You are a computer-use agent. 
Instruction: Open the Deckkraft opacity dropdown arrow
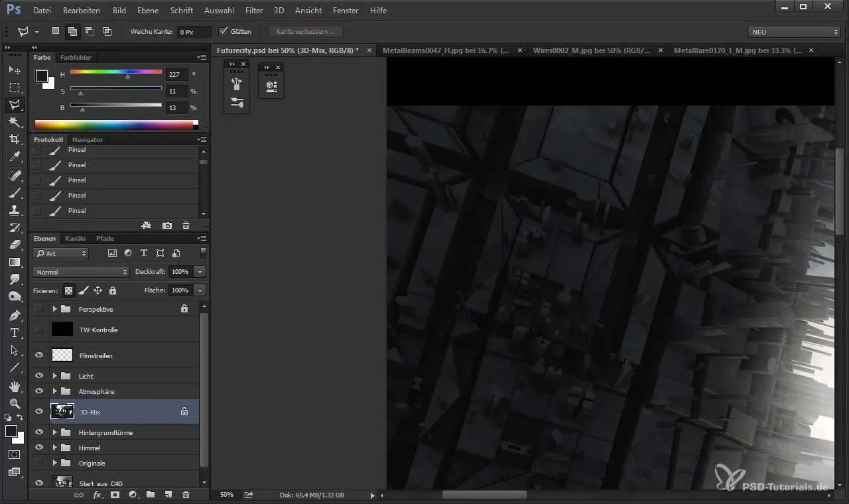pyautogui.click(x=200, y=272)
